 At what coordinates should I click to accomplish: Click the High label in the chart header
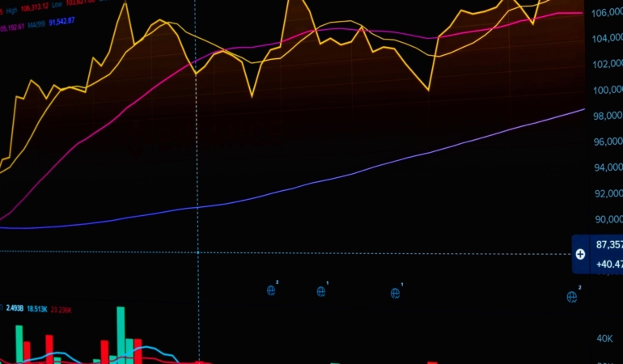(11, 11)
